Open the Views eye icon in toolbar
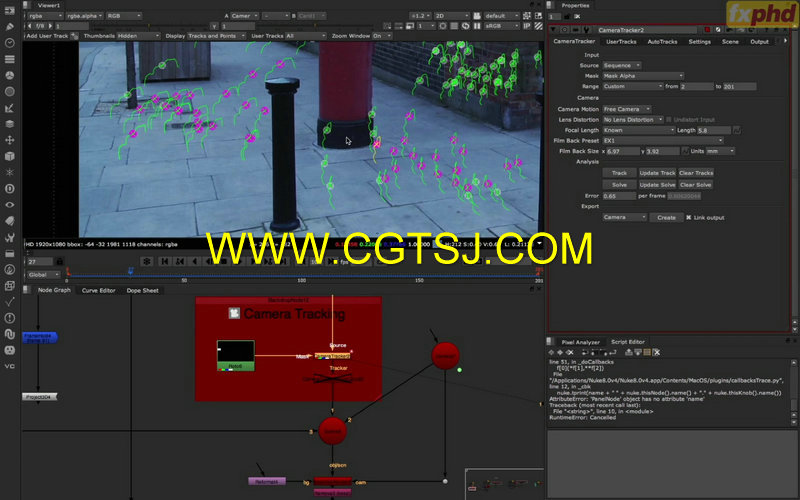This screenshot has width=800, height=500. point(9,205)
